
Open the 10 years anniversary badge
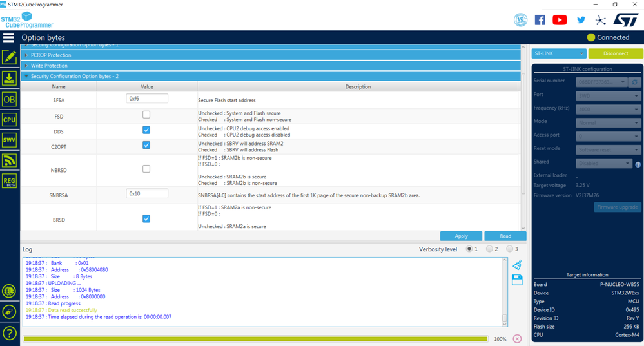pyautogui.click(x=520, y=20)
